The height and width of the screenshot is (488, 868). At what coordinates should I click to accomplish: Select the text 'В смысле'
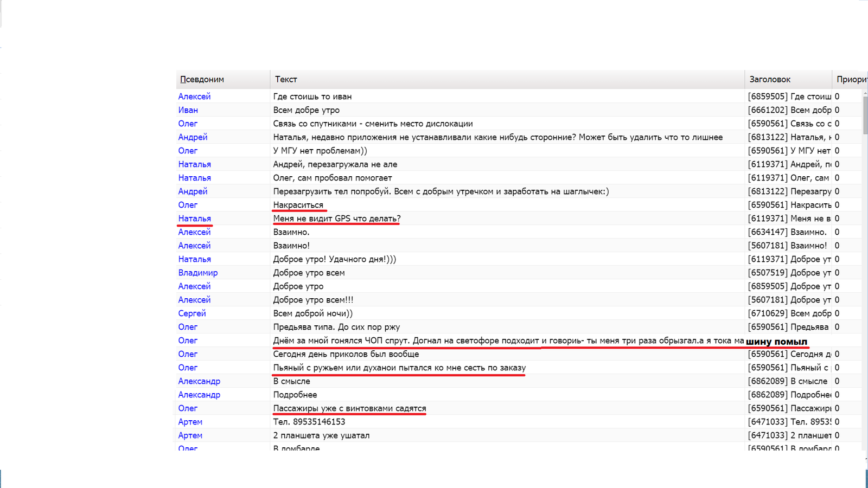coord(292,381)
